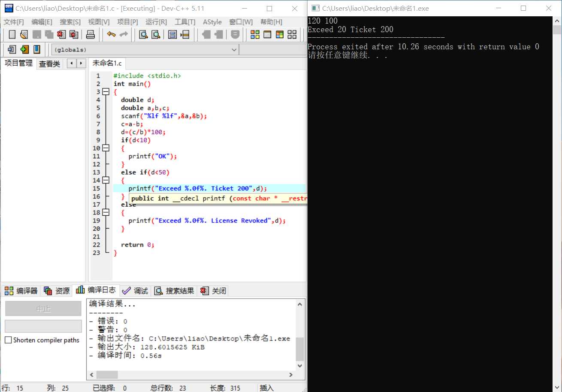This screenshot has height=392, width=562.
Task: Click the grayed Save toolbar icon
Action: pyautogui.click(x=37, y=34)
